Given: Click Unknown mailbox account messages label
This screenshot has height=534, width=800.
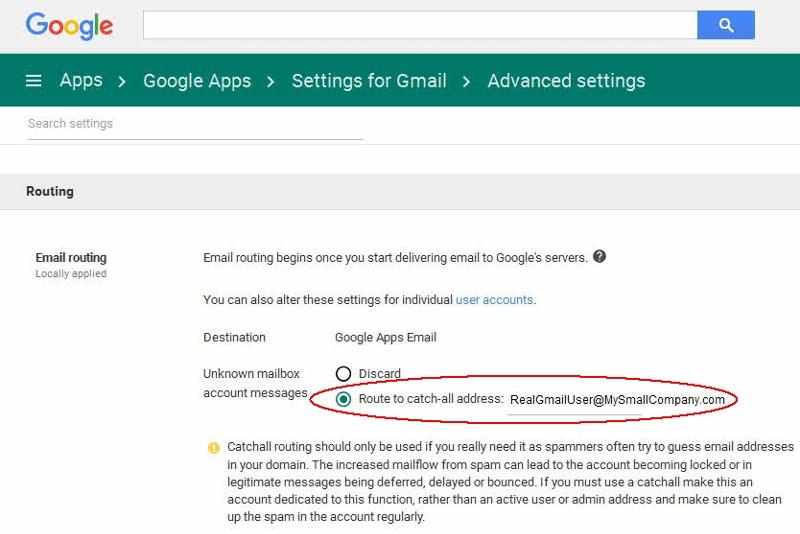Looking at the screenshot, I should pos(255,384).
